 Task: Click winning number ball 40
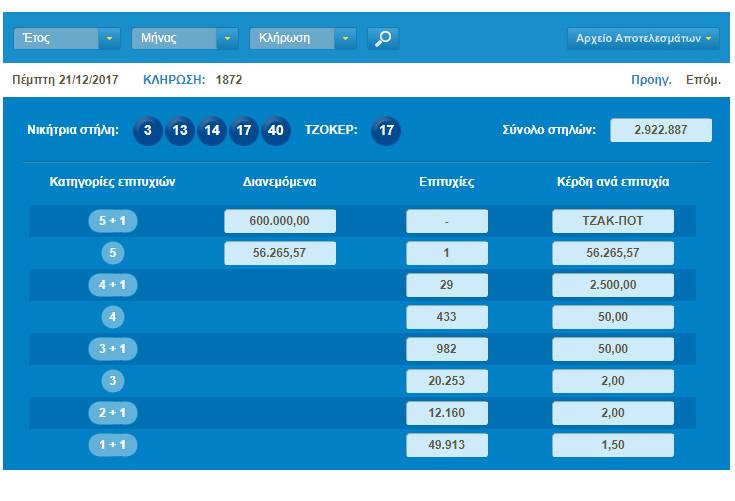click(x=276, y=131)
